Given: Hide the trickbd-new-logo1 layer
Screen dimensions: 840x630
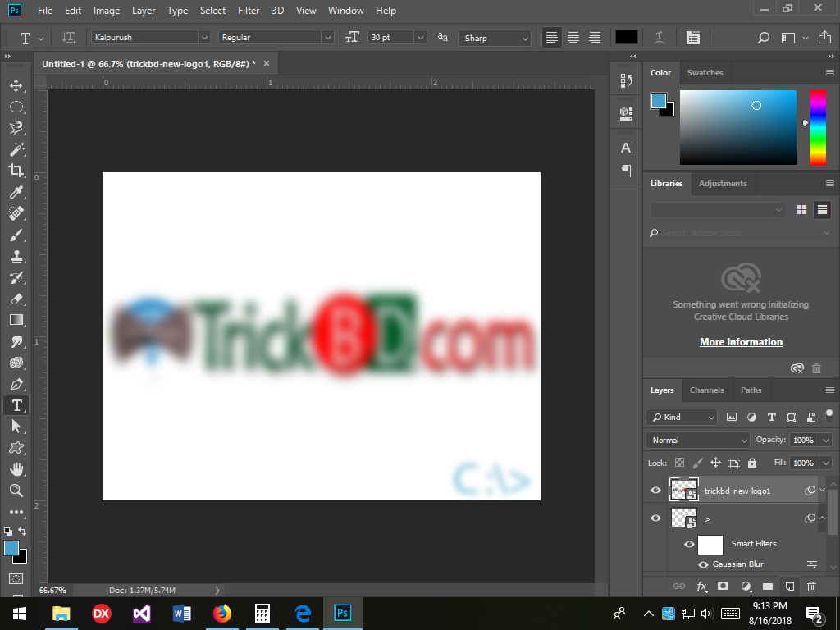Looking at the screenshot, I should coord(655,491).
